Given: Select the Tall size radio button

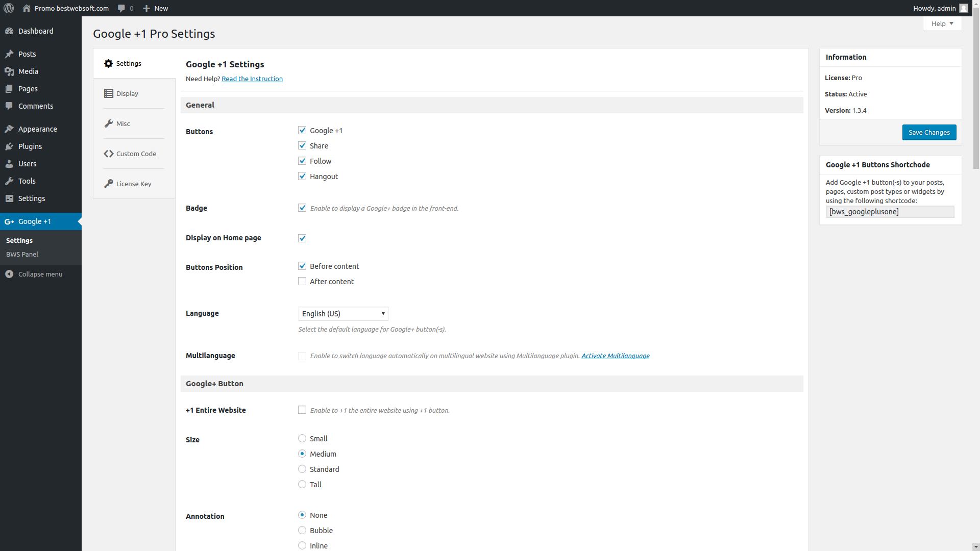Looking at the screenshot, I should tap(302, 484).
